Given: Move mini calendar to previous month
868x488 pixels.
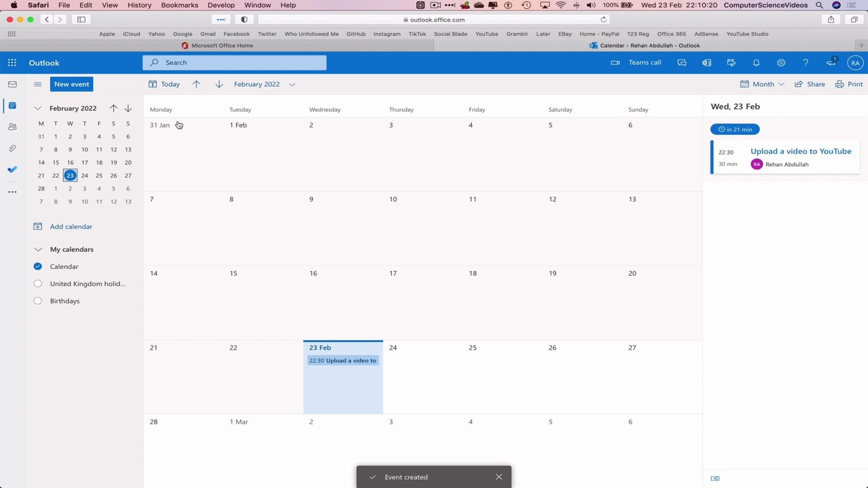Looking at the screenshot, I should point(113,108).
